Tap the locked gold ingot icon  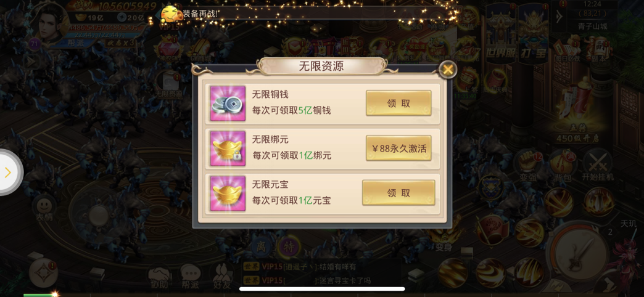pyautogui.click(x=228, y=148)
